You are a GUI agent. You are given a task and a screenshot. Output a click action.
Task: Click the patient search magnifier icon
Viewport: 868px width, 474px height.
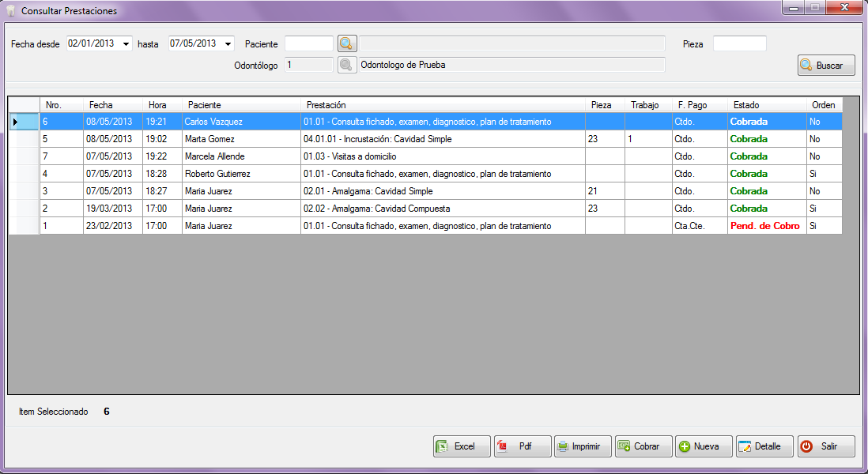347,44
